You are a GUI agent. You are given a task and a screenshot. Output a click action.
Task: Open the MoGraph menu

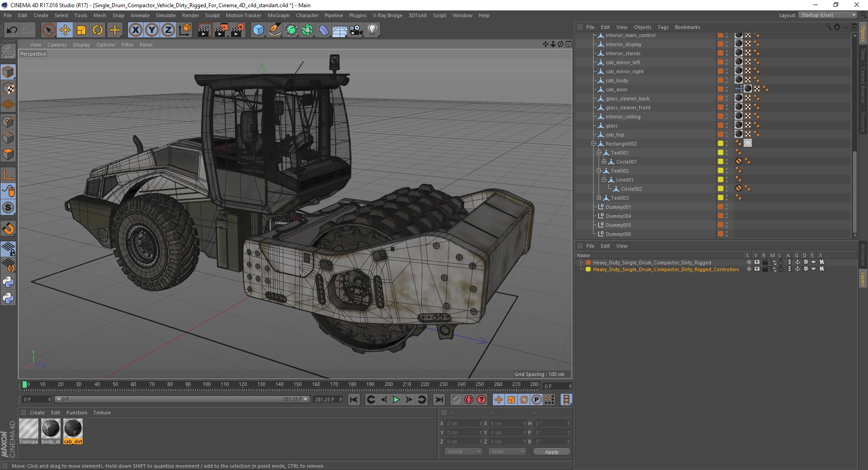tap(278, 15)
